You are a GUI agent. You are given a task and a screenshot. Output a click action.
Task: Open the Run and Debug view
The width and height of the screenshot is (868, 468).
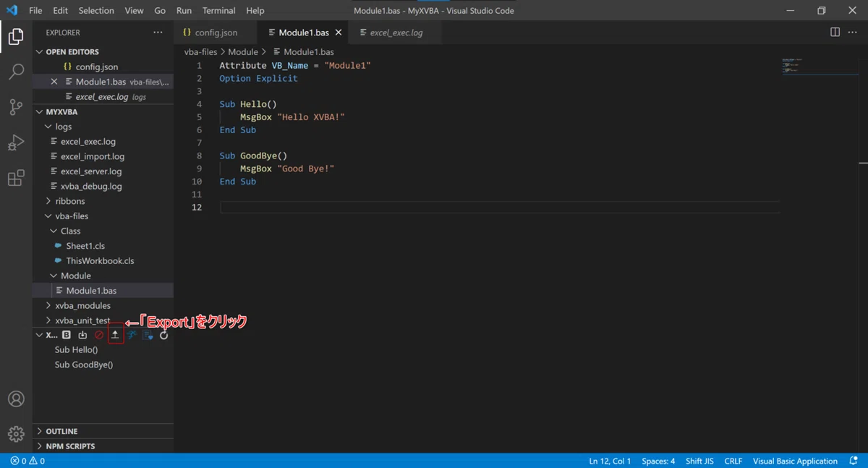16,142
